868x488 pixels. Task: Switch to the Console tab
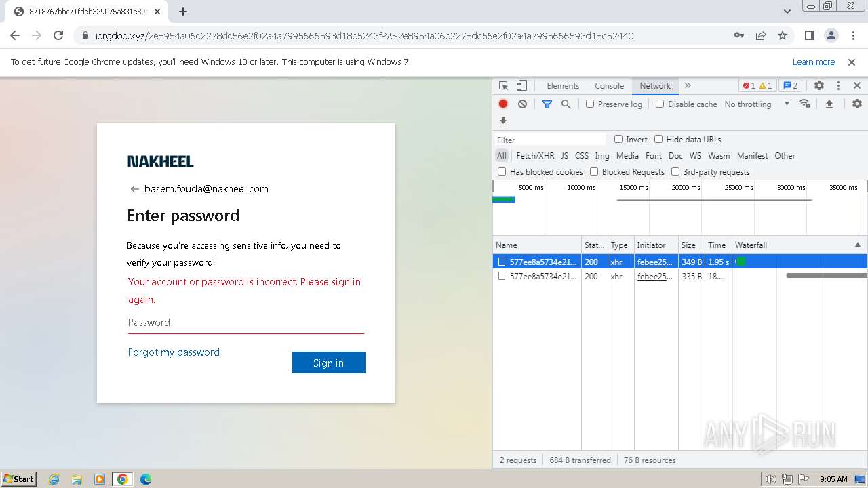point(609,86)
